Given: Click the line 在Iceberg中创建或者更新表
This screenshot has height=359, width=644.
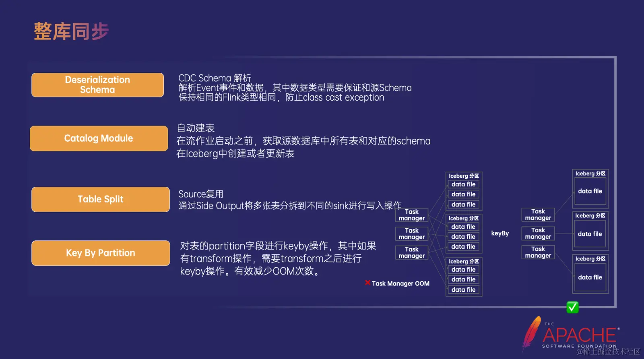Looking at the screenshot, I should pyautogui.click(x=235, y=153).
